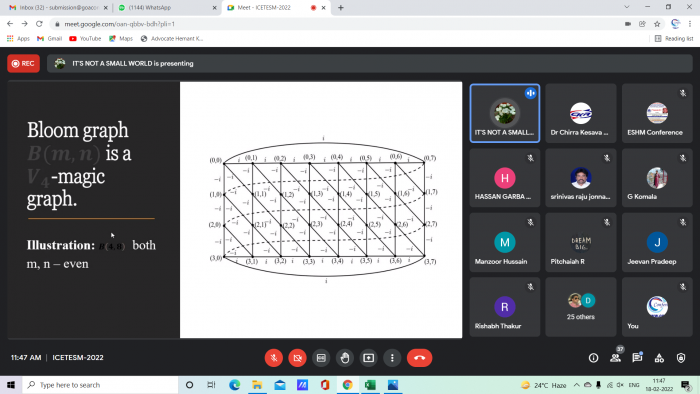The width and height of the screenshot is (700, 394).
Task: Expand hidden system tray icons arrow
Action: tap(577, 385)
